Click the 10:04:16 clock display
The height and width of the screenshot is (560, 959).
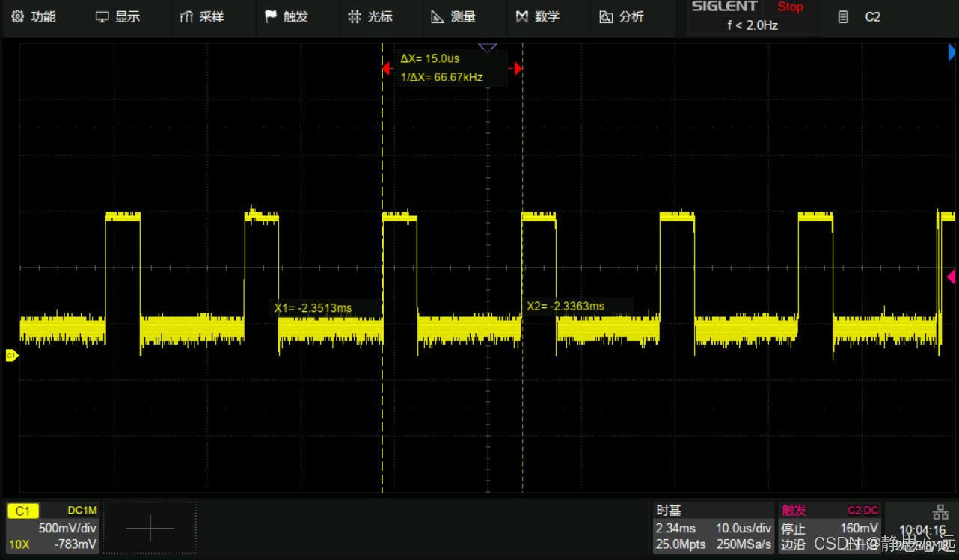923,530
